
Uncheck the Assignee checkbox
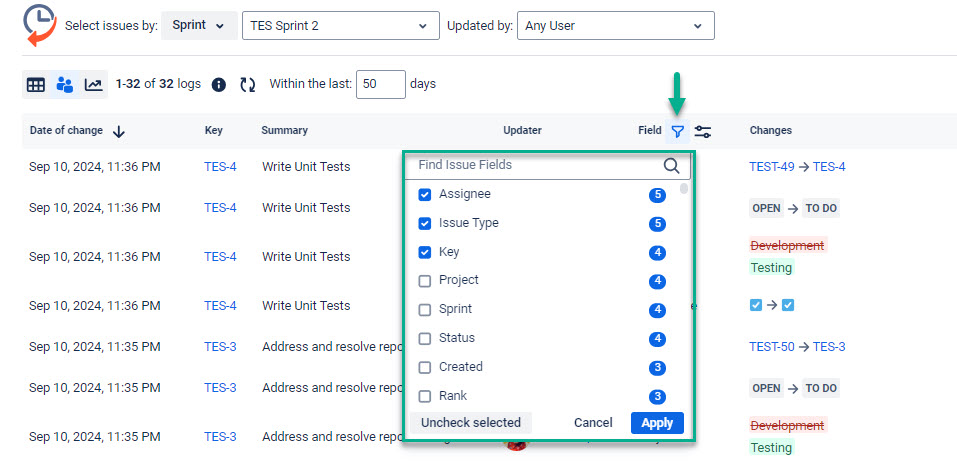click(425, 194)
